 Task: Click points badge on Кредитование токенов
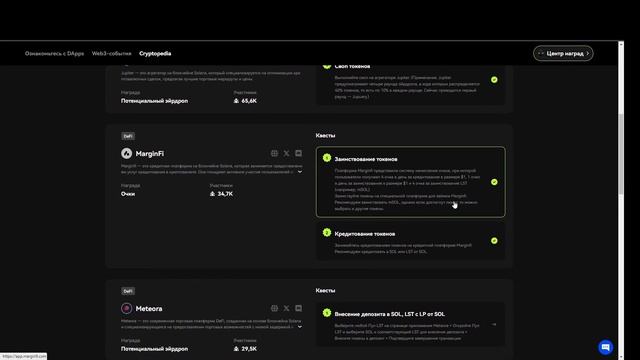pos(327,233)
